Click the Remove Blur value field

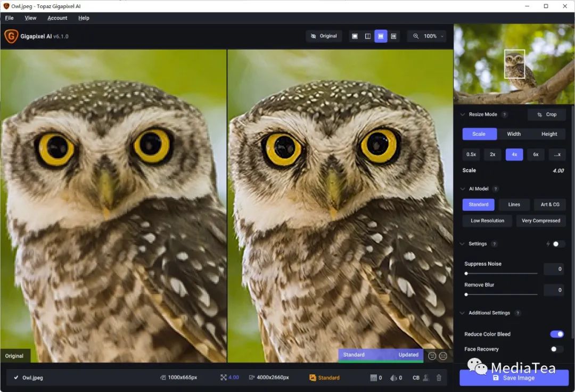[554, 290]
